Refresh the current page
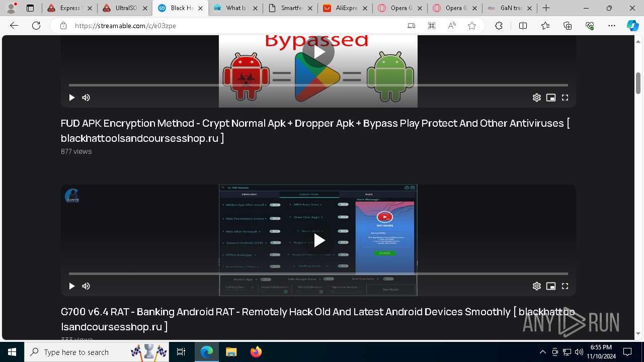644x362 pixels. coord(36,26)
